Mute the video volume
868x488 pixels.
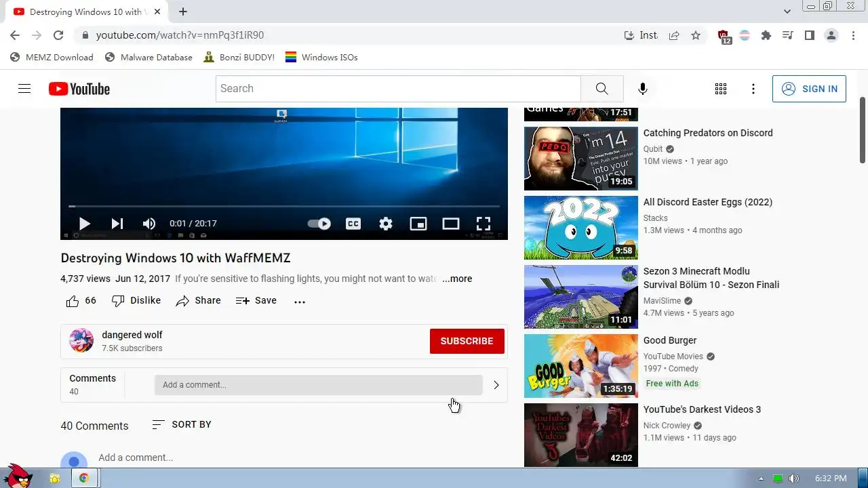pyautogui.click(x=149, y=224)
